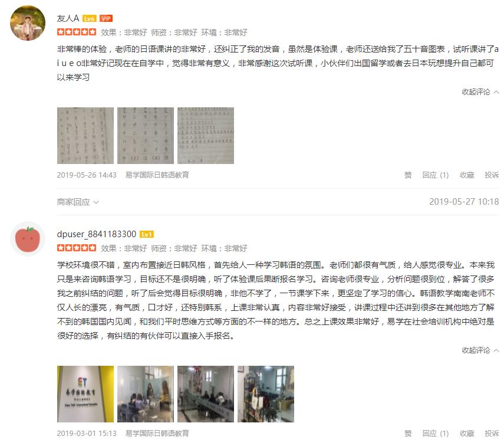The image size is (504, 446).
Task: Click the Lv6 level badge
Action: click(90, 18)
